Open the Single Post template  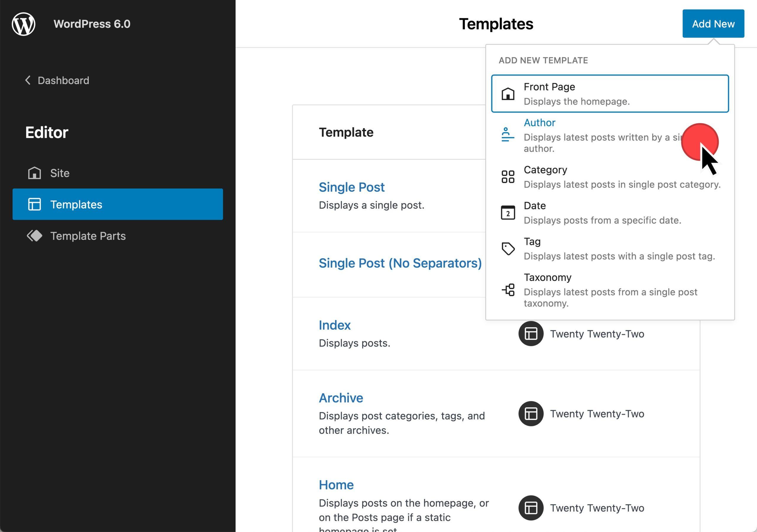click(352, 187)
